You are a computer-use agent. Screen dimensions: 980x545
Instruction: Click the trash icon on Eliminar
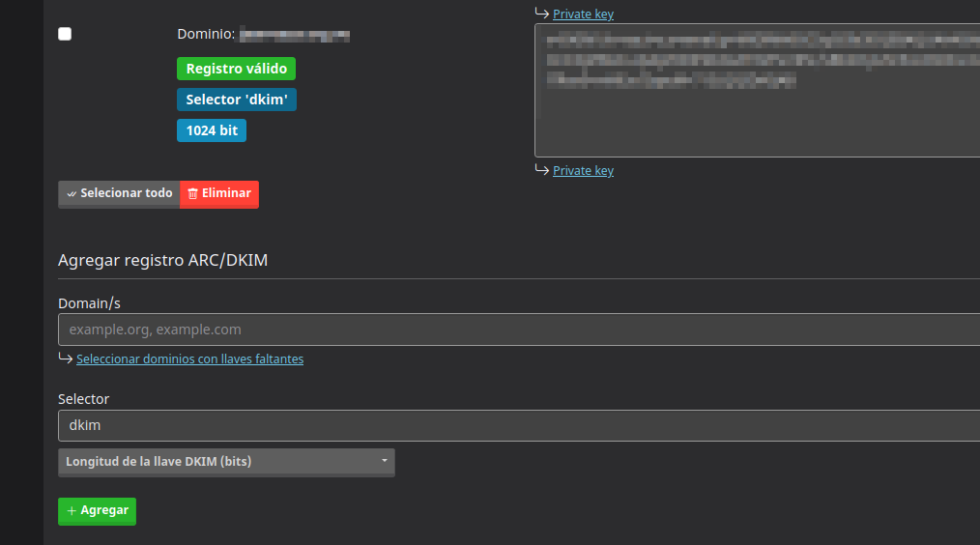(192, 193)
